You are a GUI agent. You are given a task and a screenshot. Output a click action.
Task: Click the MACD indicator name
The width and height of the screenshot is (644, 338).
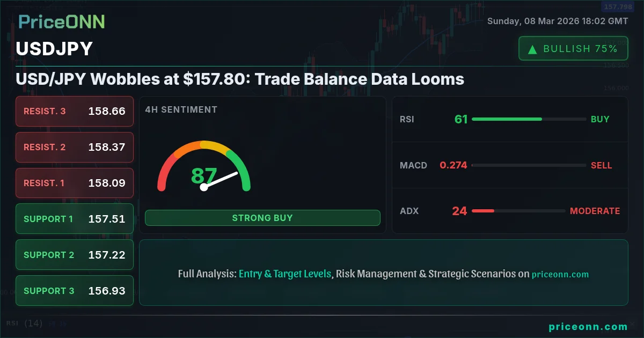(413, 165)
